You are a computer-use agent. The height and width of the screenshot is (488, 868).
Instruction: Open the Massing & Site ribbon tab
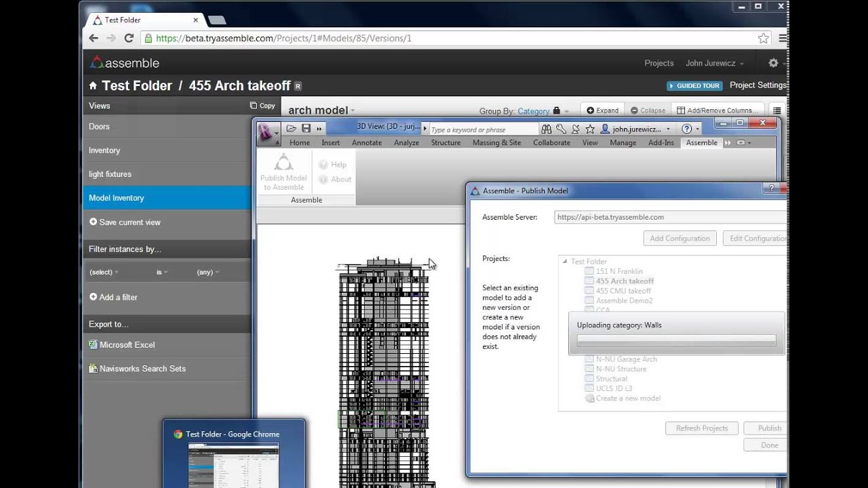click(x=496, y=143)
